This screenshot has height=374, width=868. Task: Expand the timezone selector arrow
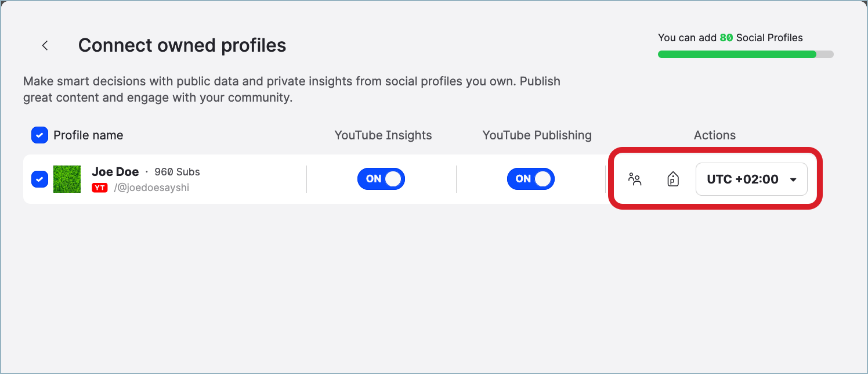click(793, 179)
